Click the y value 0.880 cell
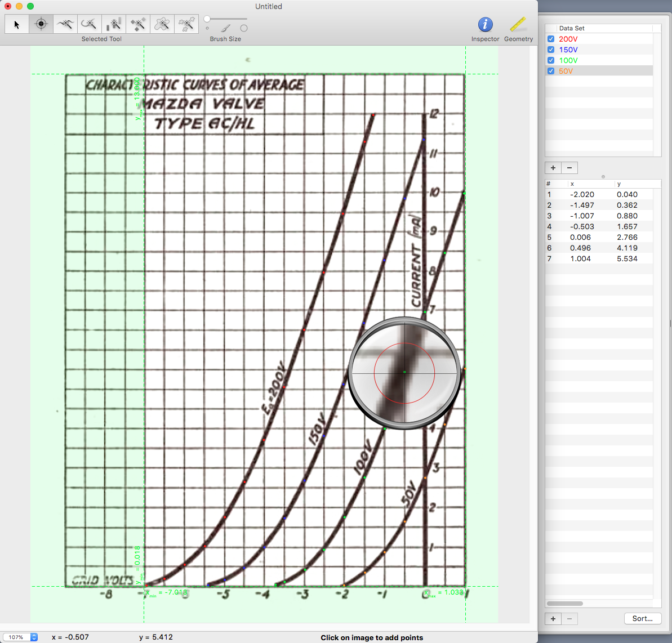The image size is (672, 643). point(627,216)
